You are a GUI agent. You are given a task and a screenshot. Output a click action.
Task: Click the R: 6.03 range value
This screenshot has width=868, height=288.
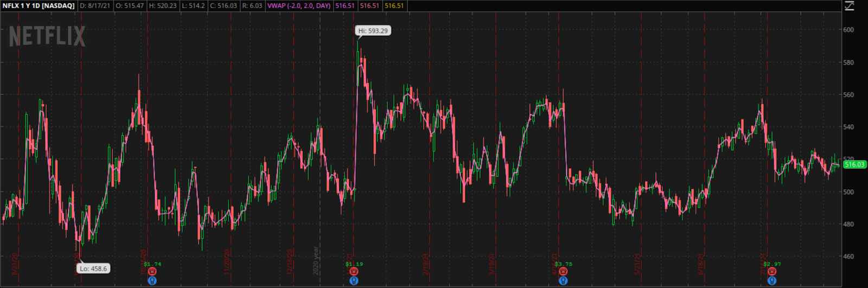[x=252, y=6]
